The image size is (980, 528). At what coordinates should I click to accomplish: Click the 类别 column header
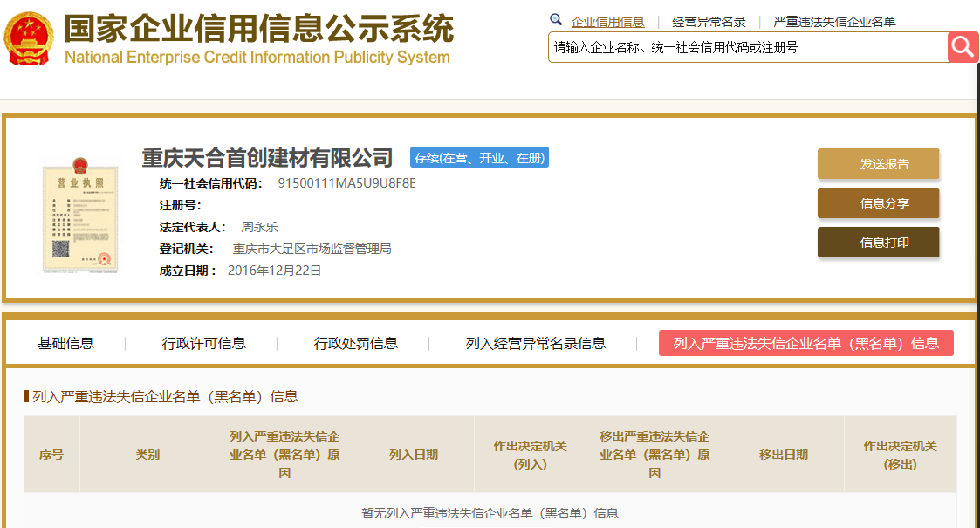[147, 455]
